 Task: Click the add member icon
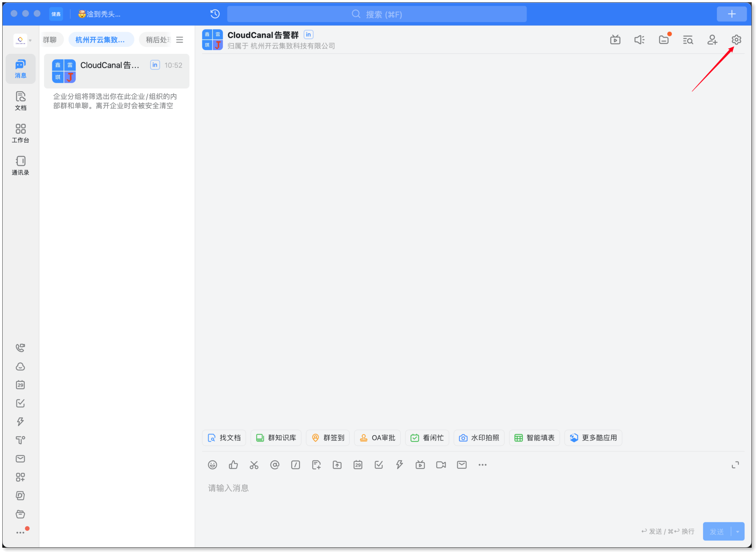tap(712, 40)
